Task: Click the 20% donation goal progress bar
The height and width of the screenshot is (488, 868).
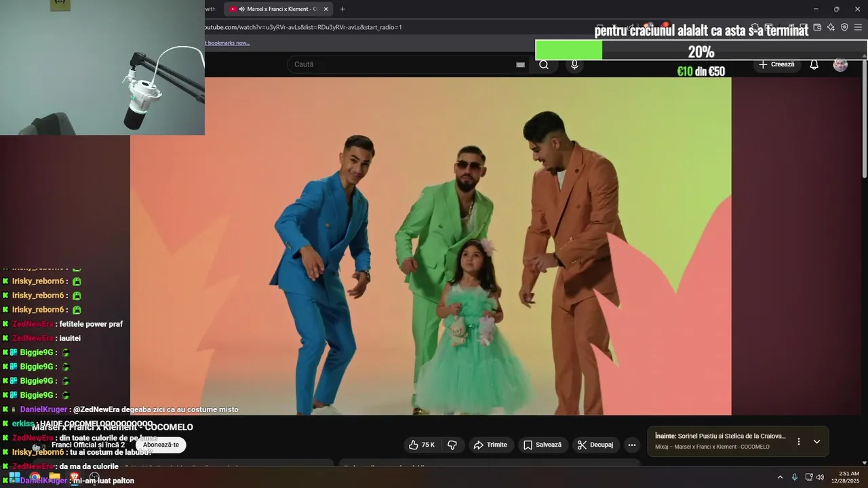Action: (701, 51)
